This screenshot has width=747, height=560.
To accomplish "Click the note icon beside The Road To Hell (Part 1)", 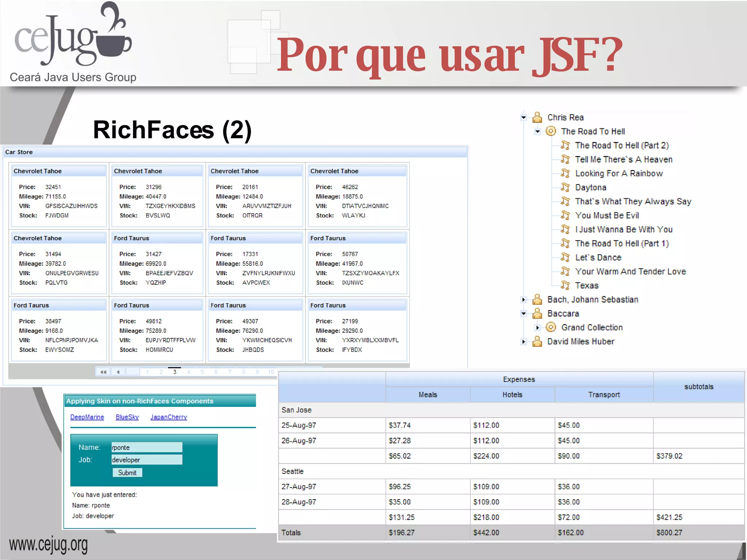I will coord(565,243).
